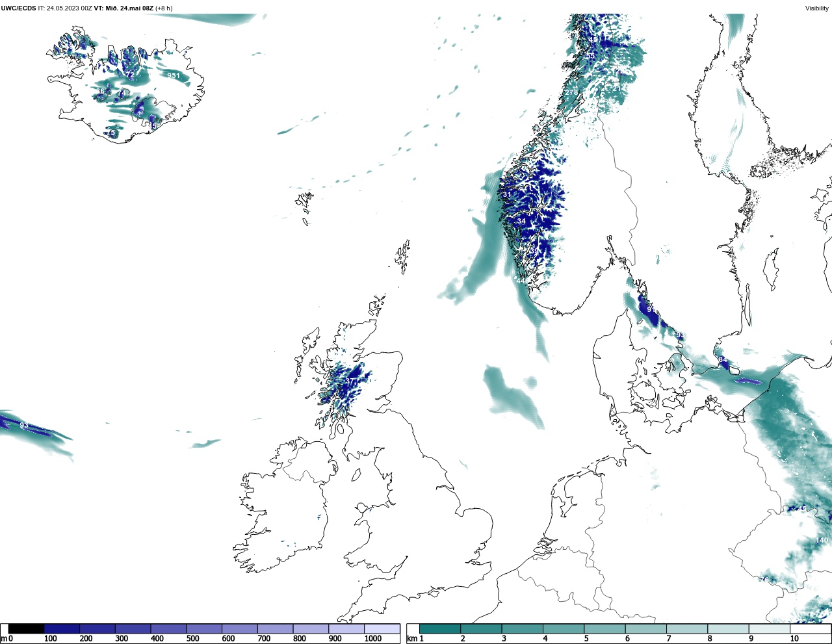
Task: Select the teal swatch between 7 and 8 km
Action: [x=687, y=628]
